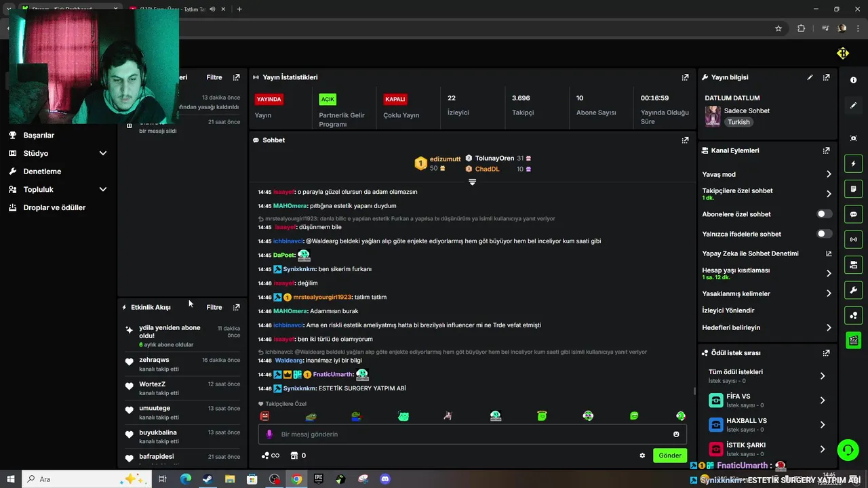Click the pencil icon in right sidebar

pos(853,106)
